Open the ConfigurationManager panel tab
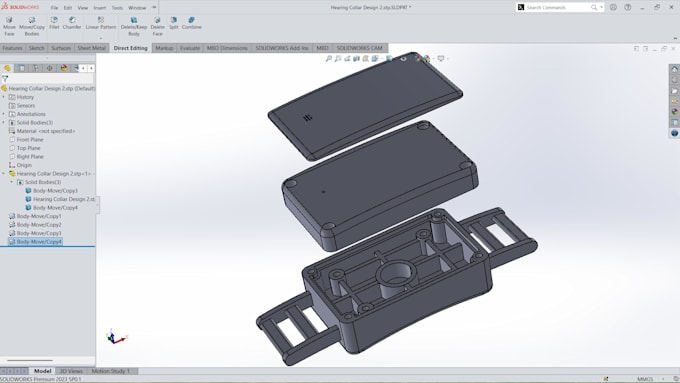 point(36,68)
